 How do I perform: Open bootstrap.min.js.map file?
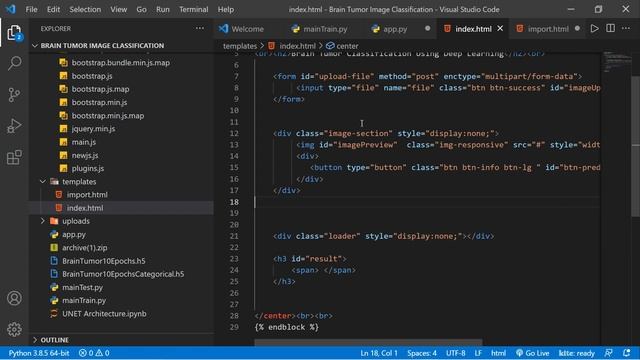108,116
